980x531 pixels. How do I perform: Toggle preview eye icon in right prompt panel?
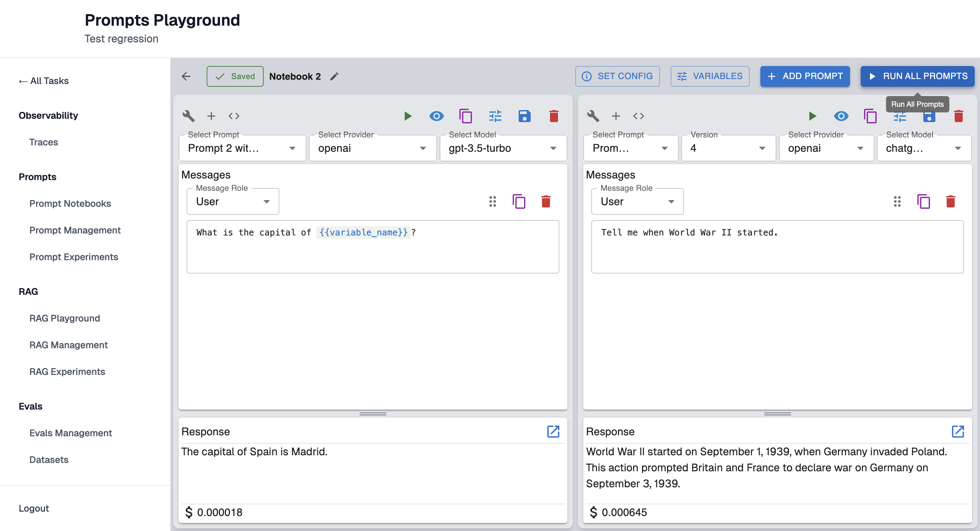click(841, 116)
